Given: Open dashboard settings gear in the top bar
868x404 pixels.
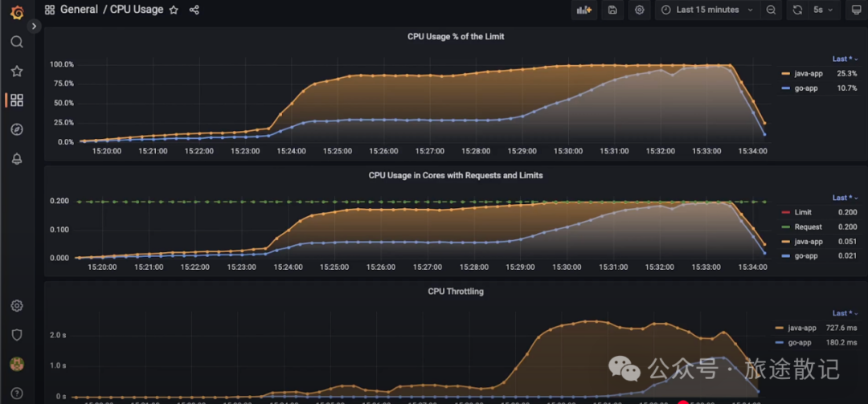Looking at the screenshot, I should click(640, 10).
